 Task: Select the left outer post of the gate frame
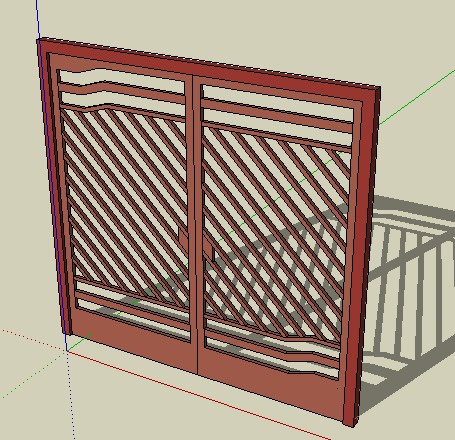[x=55, y=187]
